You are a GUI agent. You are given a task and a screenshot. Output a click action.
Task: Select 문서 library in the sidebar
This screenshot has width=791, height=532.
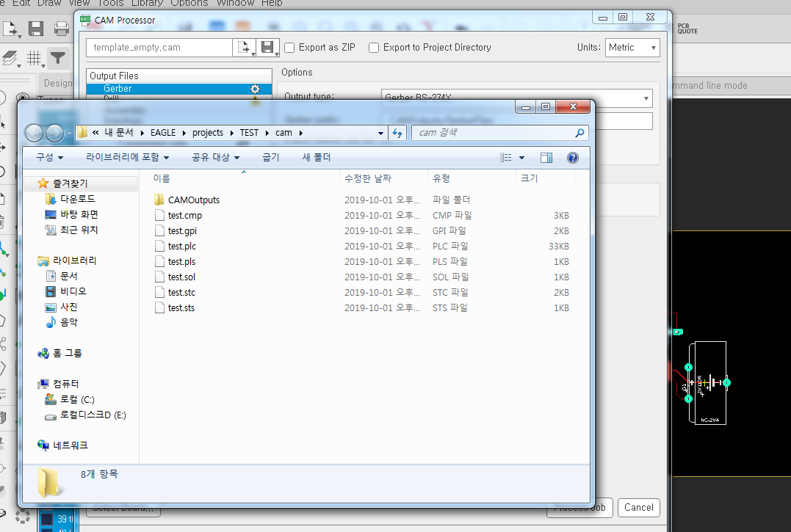(x=69, y=276)
